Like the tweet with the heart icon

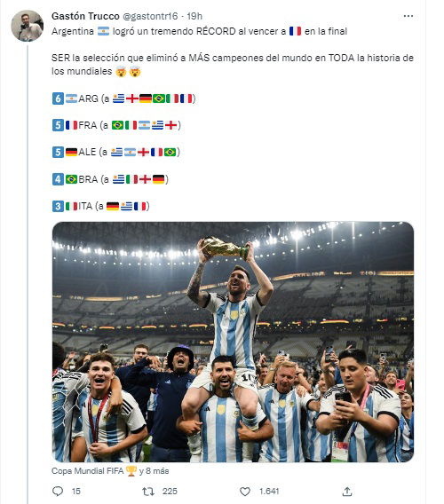coord(245,492)
